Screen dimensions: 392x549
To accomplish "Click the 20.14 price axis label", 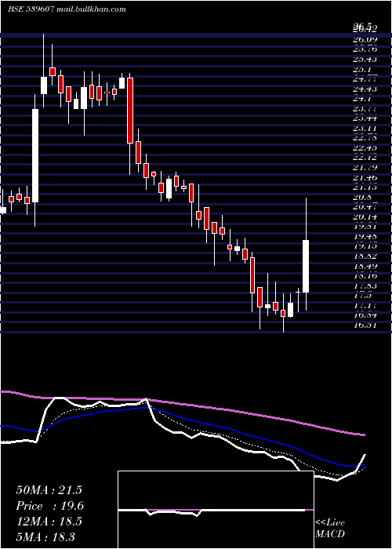I will click(365, 217).
